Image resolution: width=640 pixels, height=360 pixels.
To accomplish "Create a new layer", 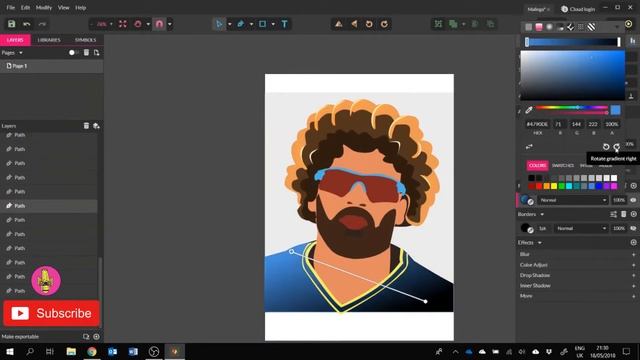I will pyautogui.click(x=96, y=126).
